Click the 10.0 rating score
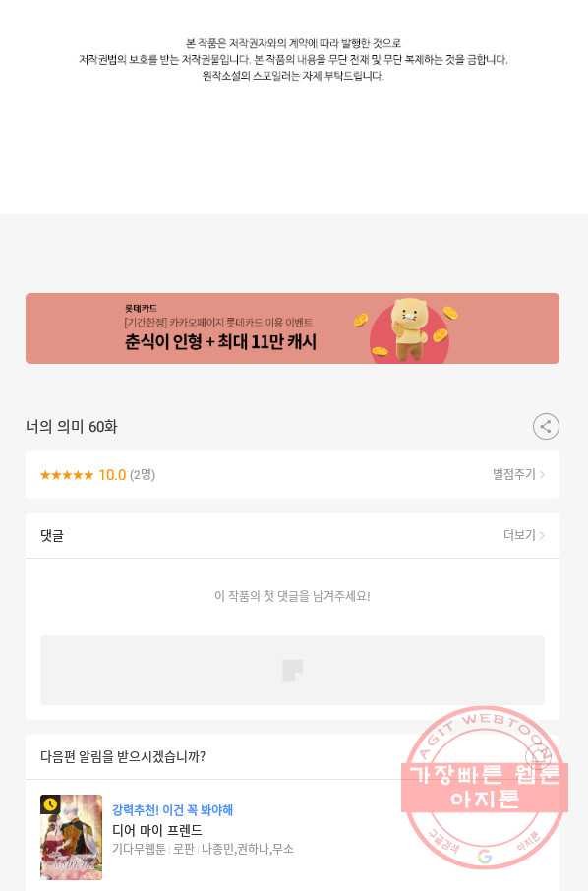Image resolution: width=588 pixels, height=891 pixels. pos(112,474)
